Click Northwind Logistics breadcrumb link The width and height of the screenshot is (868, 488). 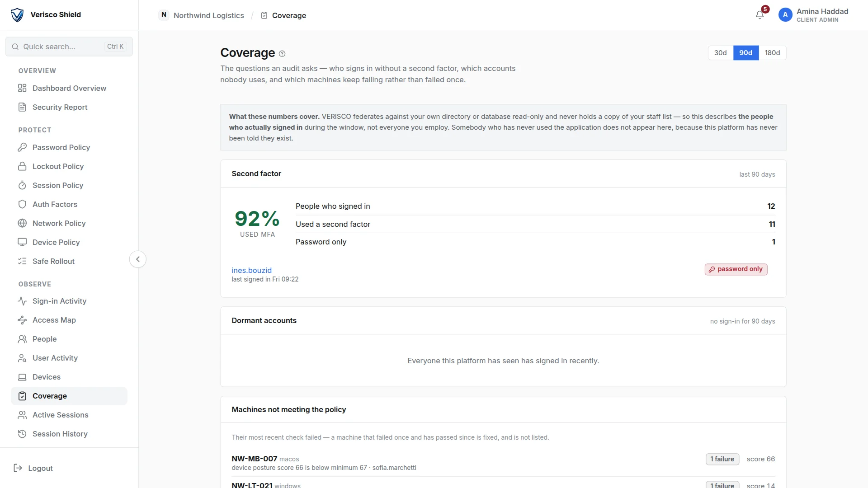tap(208, 15)
